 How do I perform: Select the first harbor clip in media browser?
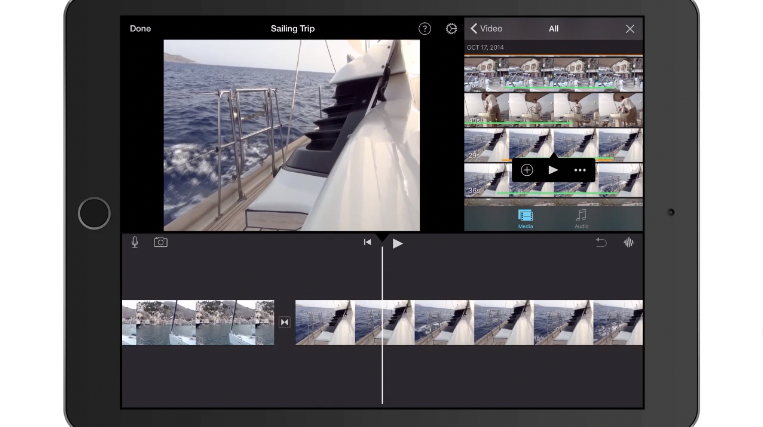[x=553, y=74]
